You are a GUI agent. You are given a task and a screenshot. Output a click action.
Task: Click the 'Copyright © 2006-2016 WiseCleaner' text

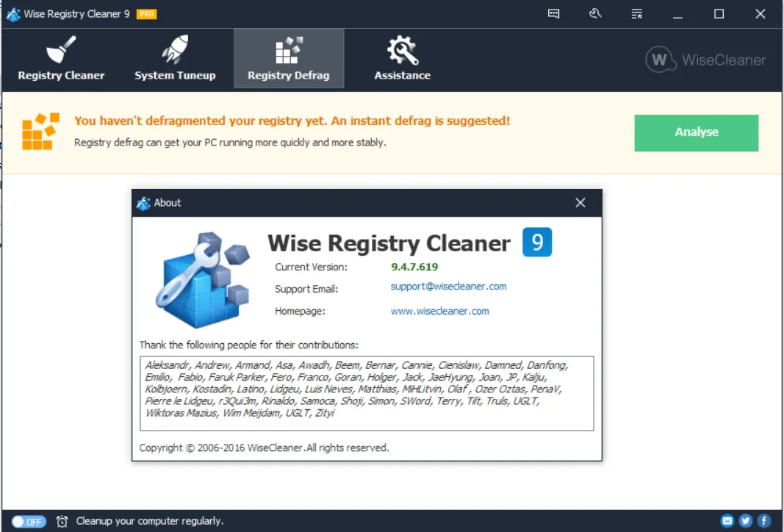point(264,448)
